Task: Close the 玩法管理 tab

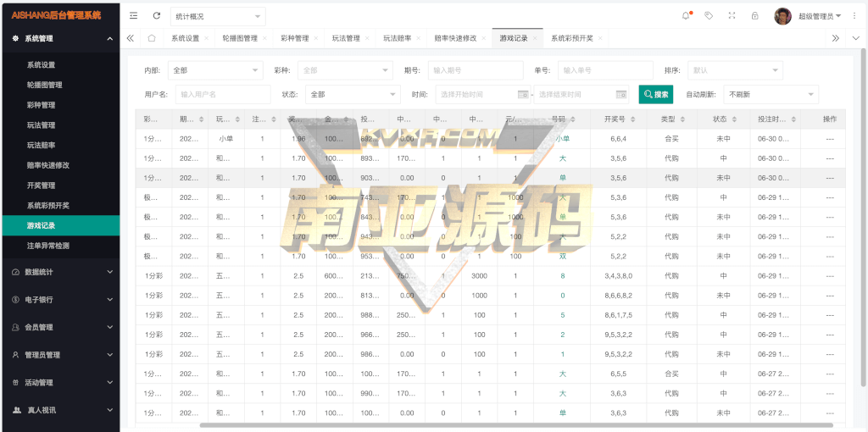Action: pos(367,38)
